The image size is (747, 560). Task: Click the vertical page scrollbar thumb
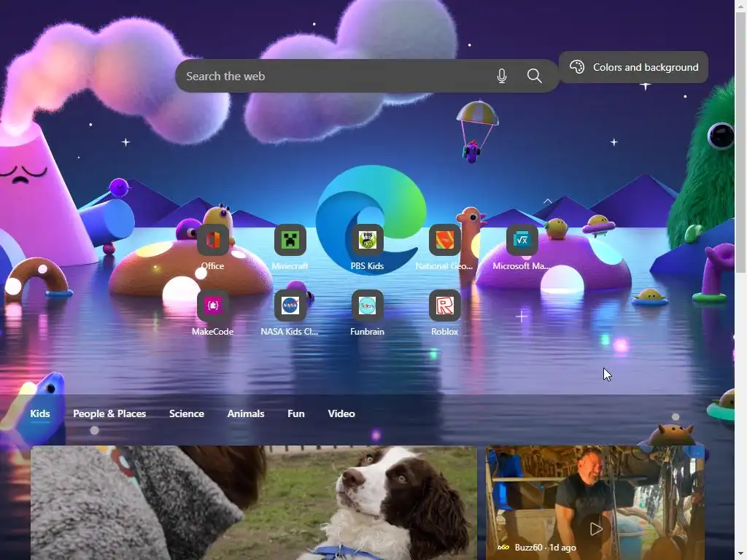[x=741, y=144]
